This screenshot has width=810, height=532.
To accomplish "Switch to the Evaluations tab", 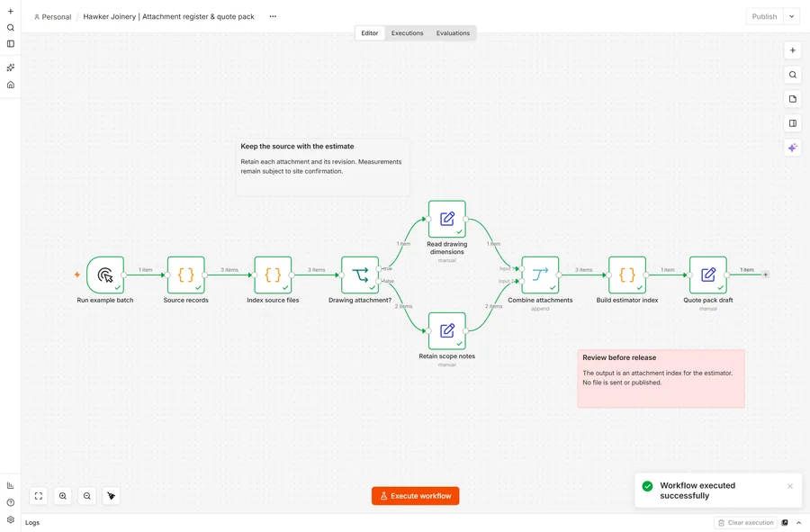I will (453, 33).
